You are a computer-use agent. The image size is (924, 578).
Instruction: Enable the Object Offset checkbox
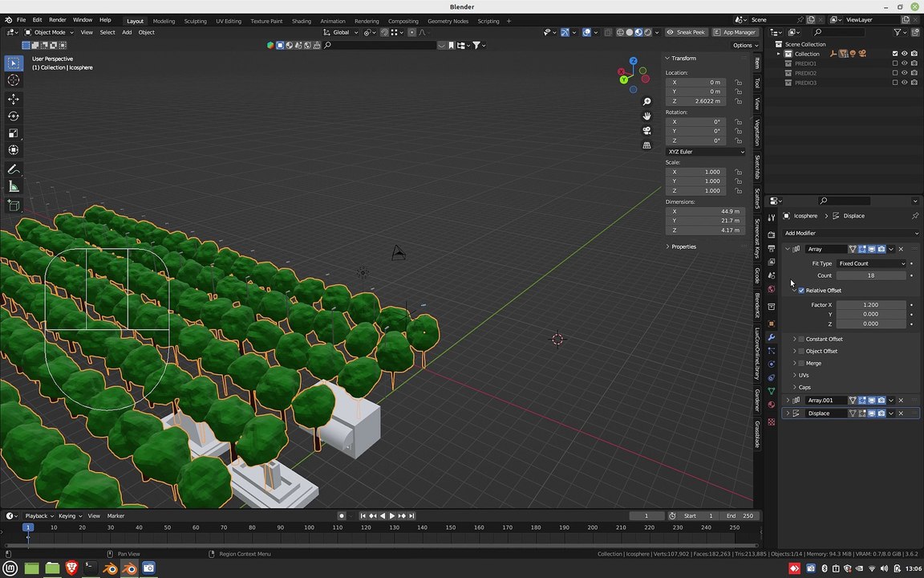pyautogui.click(x=801, y=352)
